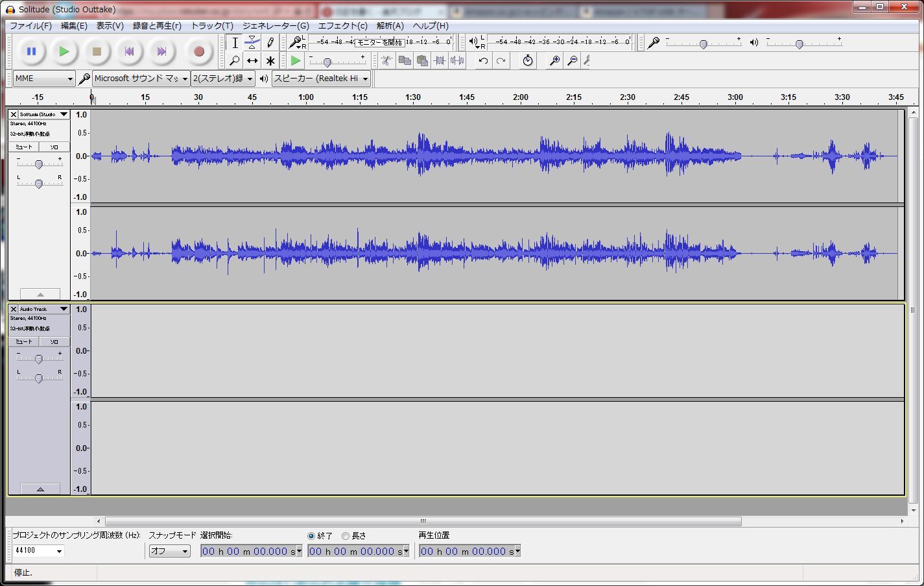Solo the Solitude (Studio Outtake) track
Image resolution: width=924 pixels, height=586 pixels.
[x=54, y=147]
